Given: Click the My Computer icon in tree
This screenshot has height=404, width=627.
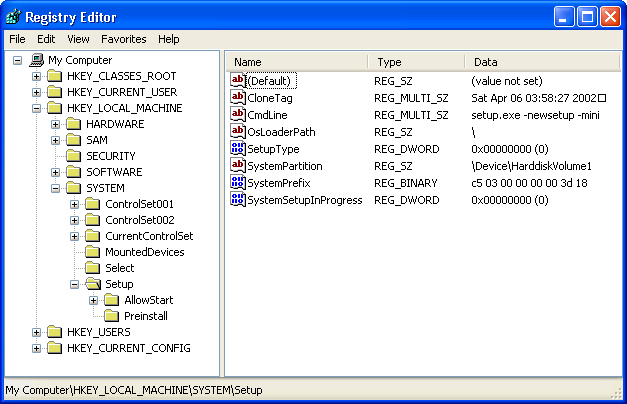Looking at the screenshot, I should (37, 60).
